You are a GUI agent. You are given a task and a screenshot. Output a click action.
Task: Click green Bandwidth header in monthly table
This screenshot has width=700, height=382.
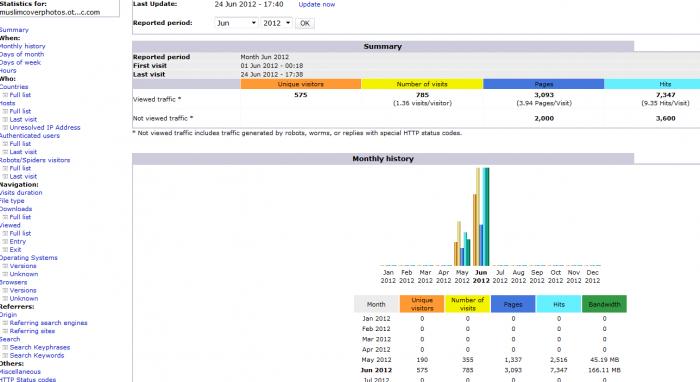[604, 304]
